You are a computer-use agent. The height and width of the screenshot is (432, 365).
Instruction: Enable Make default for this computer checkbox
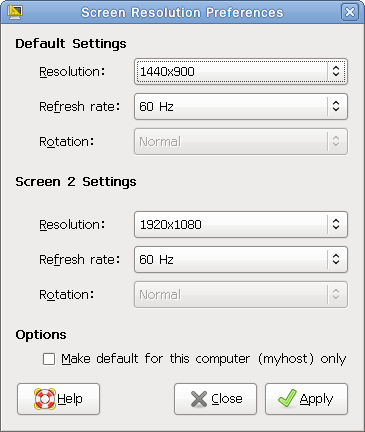tap(49, 359)
